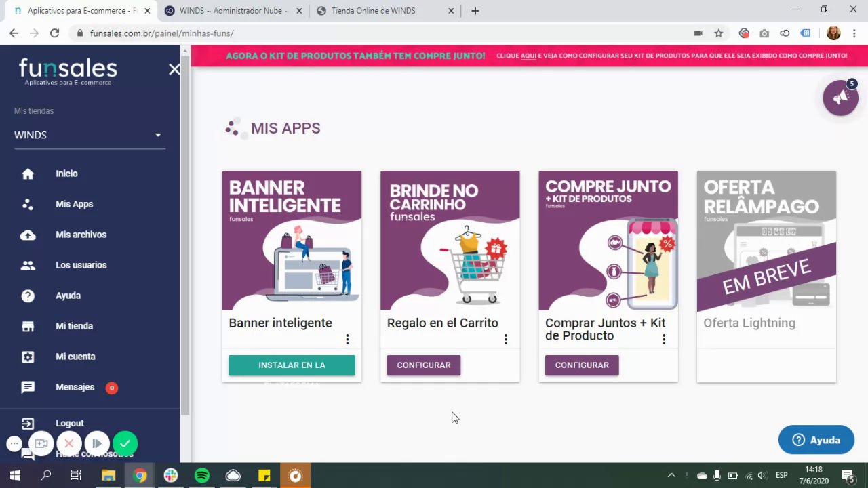Click the Oferta Relâmpago card image
This screenshot has height=488, width=868.
766,241
